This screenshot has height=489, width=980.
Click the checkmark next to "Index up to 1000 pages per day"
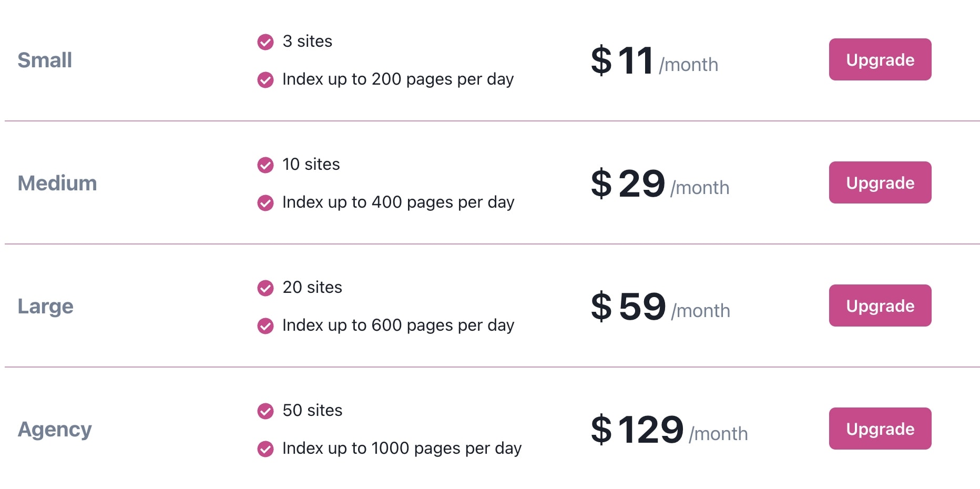[x=265, y=449]
